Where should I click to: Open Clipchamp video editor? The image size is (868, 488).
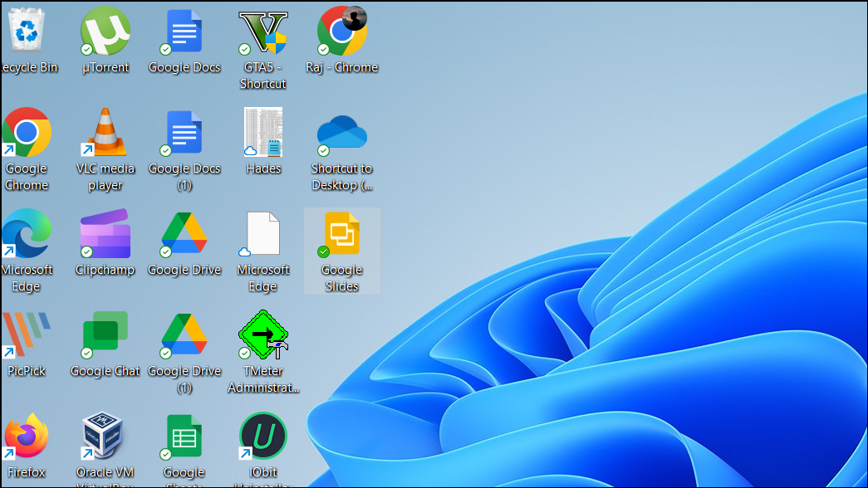(105, 234)
